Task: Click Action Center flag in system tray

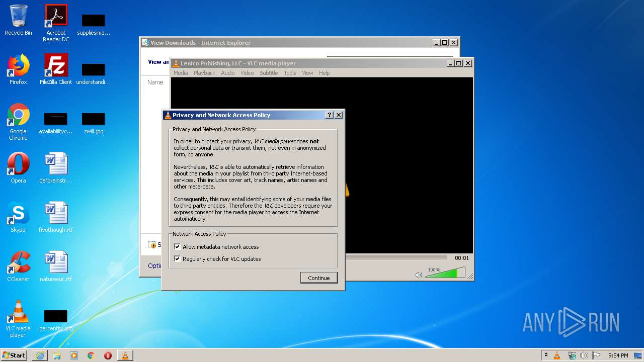Action: tap(596, 355)
